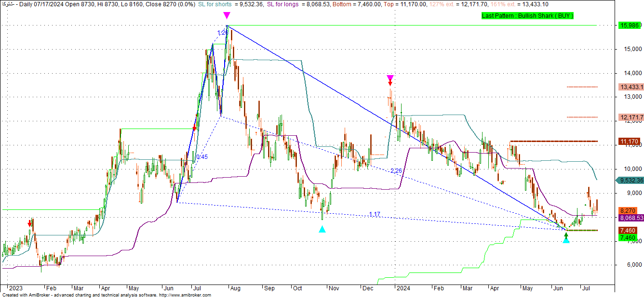Click the 1.26 ratio label near the peak
This screenshot has height=298, width=644.
[222, 32]
